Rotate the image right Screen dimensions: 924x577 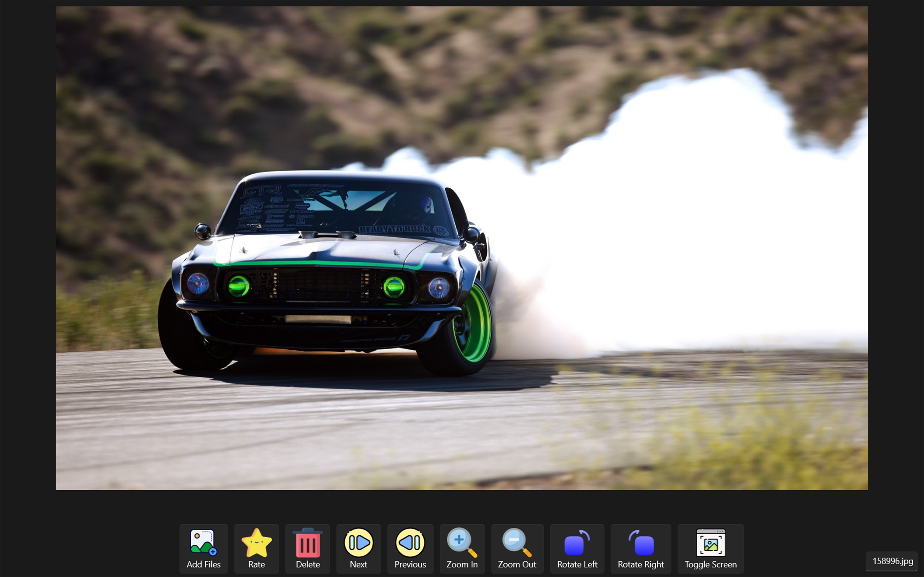[641, 542]
